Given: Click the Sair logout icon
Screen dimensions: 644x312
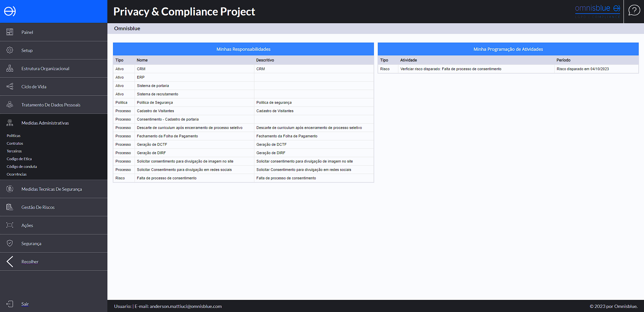Looking at the screenshot, I should coord(10,304).
